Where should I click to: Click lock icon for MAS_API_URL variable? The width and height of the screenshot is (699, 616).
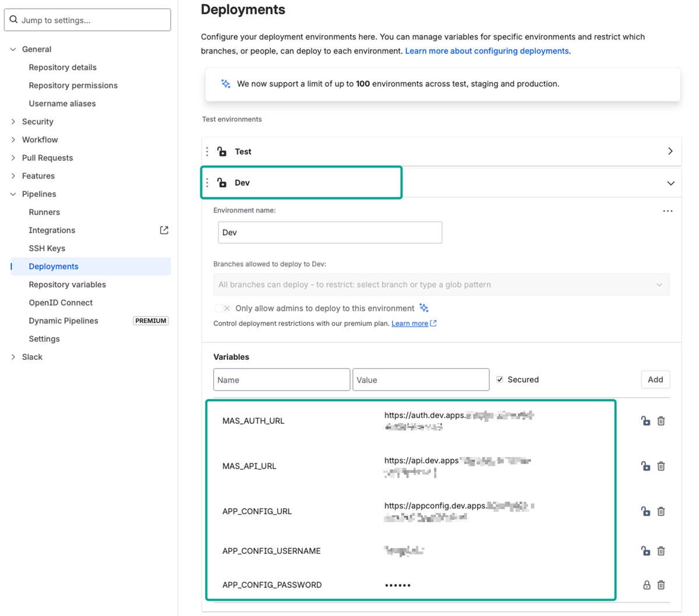tap(645, 466)
